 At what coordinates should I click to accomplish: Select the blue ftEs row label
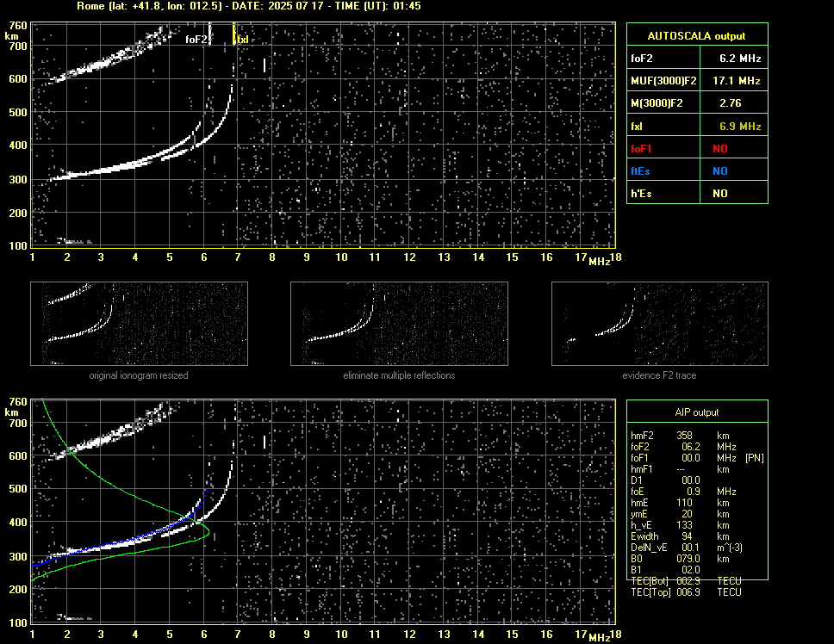click(640, 171)
